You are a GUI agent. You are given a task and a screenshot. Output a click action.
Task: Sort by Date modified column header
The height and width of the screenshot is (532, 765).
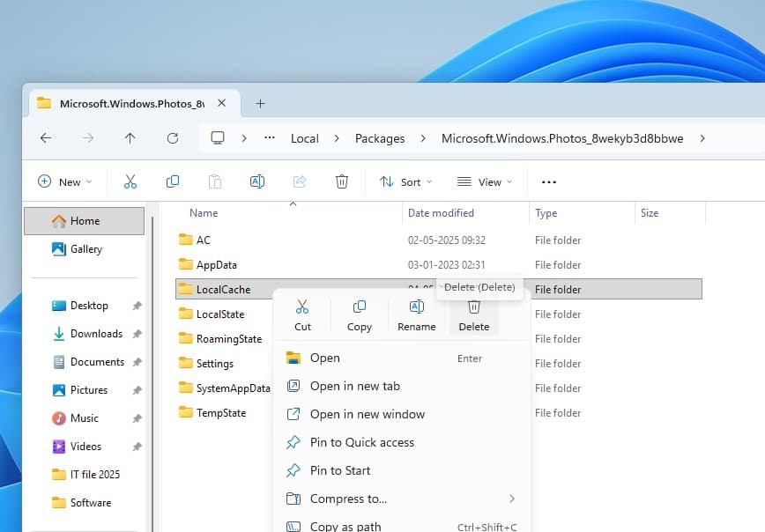pyautogui.click(x=441, y=213)
